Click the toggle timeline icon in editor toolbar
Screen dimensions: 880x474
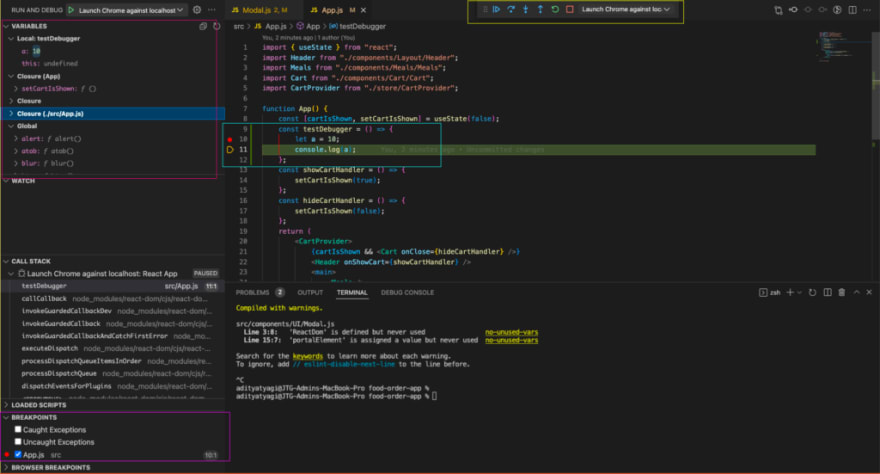[x=837, y=10]
